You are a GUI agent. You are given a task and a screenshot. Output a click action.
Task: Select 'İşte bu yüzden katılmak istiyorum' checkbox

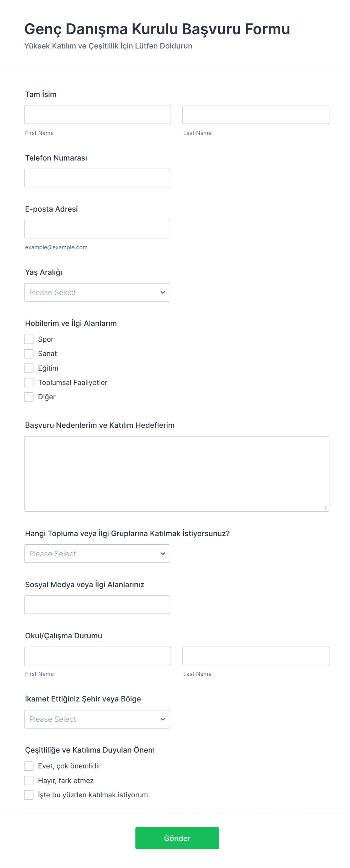coord(29,795)
